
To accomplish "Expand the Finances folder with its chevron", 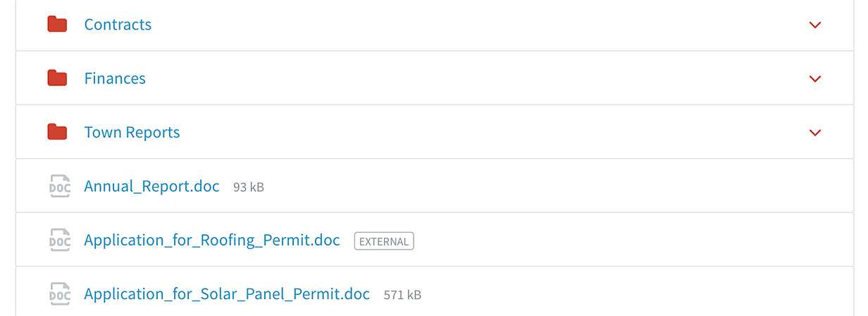I will 815,78.
